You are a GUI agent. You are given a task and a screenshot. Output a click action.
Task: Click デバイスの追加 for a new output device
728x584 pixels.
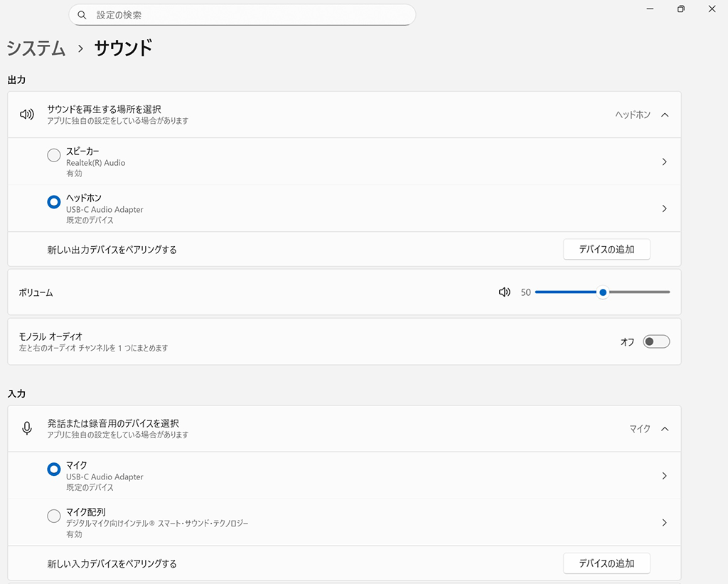606,249
